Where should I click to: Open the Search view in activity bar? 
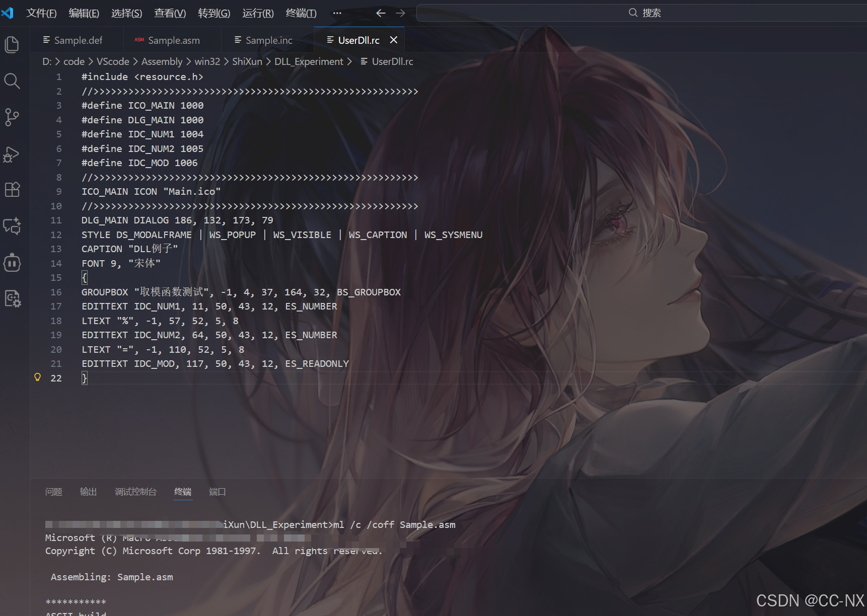[x=12, y=81]
